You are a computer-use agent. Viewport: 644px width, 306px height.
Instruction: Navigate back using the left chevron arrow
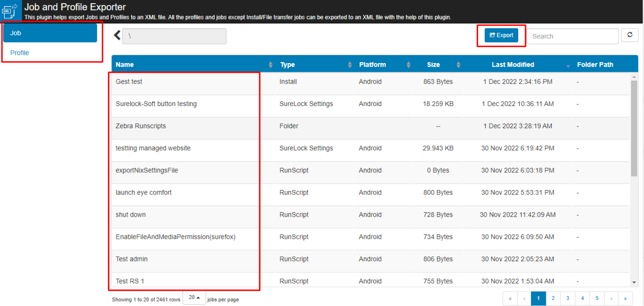(x=117, y=35)
